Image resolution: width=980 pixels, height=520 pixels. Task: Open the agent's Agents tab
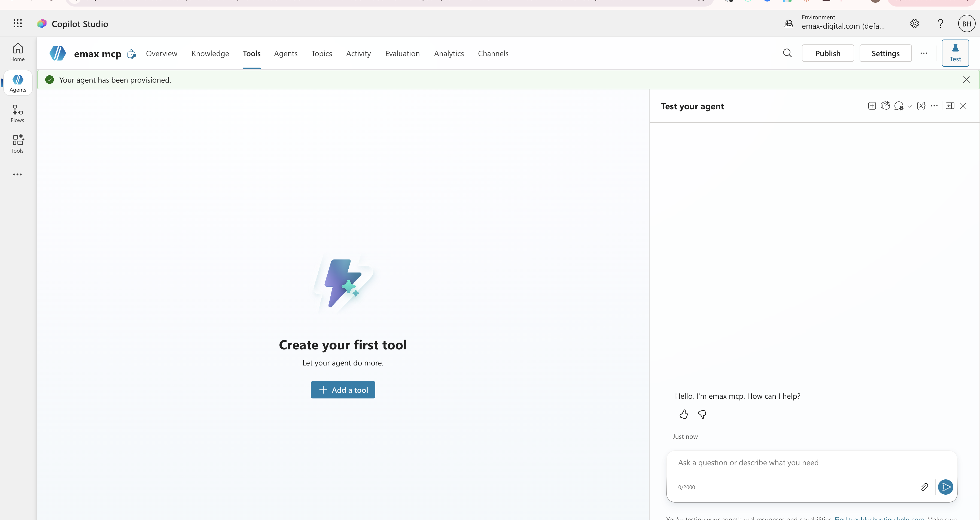286,54
